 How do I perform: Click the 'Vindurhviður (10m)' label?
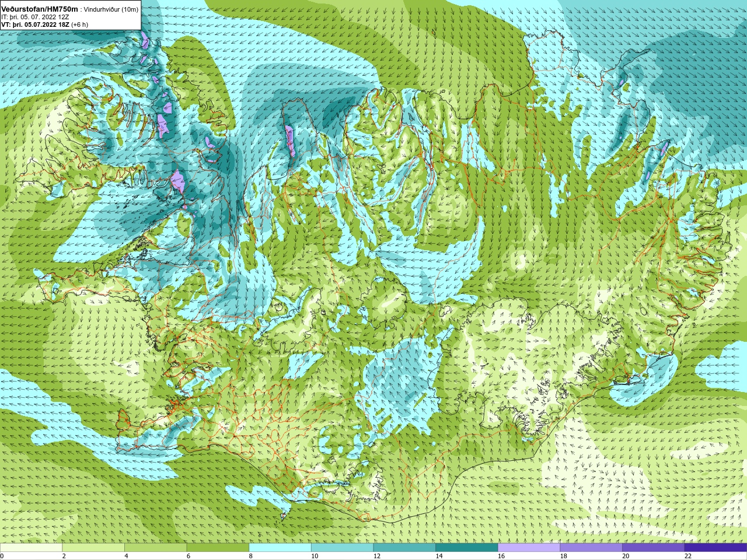pyautogui.click(x=111, y=9)
